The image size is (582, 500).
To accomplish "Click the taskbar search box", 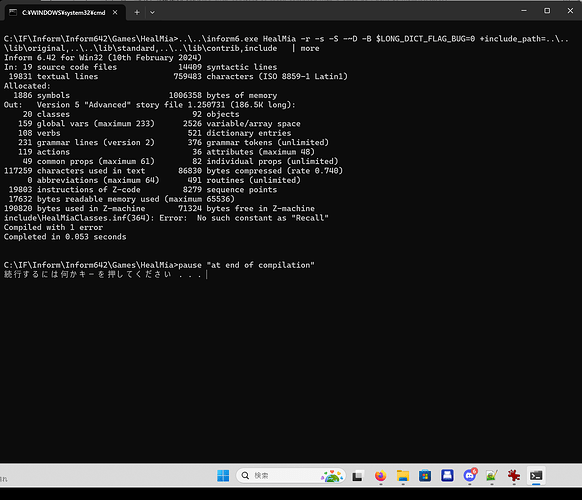I will click(291, 476).
